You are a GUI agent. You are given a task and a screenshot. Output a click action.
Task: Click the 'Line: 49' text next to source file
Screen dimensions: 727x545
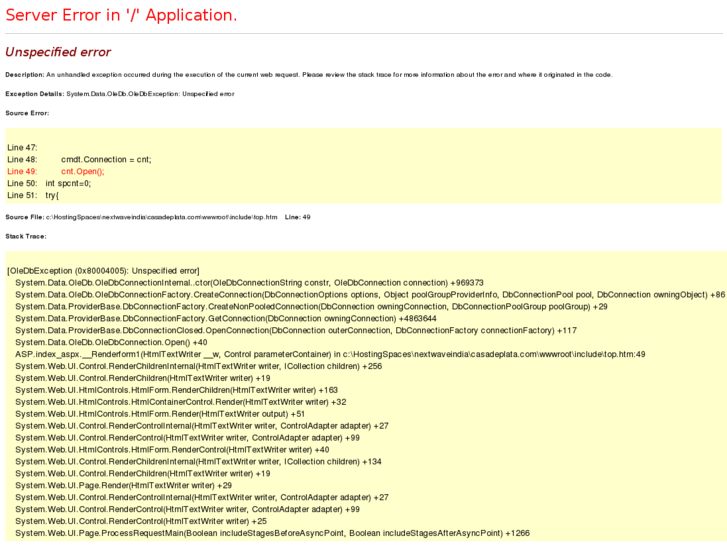click(x=298, y=217)
